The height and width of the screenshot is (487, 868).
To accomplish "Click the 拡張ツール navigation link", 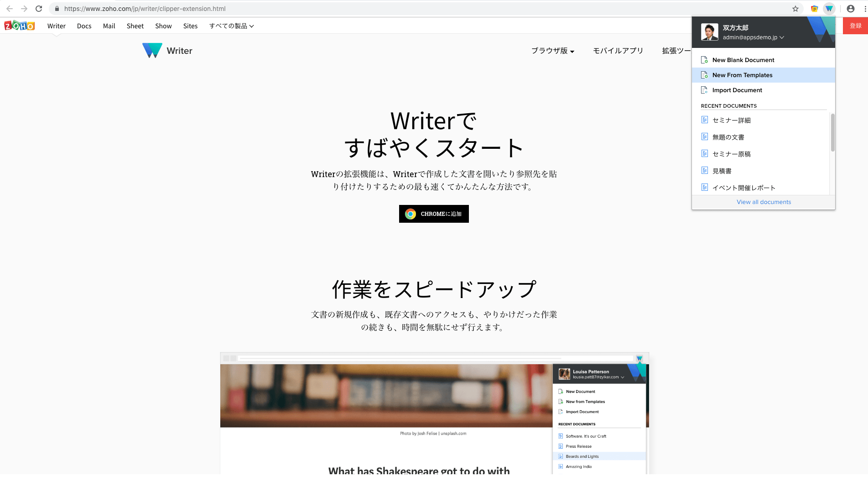I will click(676, 51).
